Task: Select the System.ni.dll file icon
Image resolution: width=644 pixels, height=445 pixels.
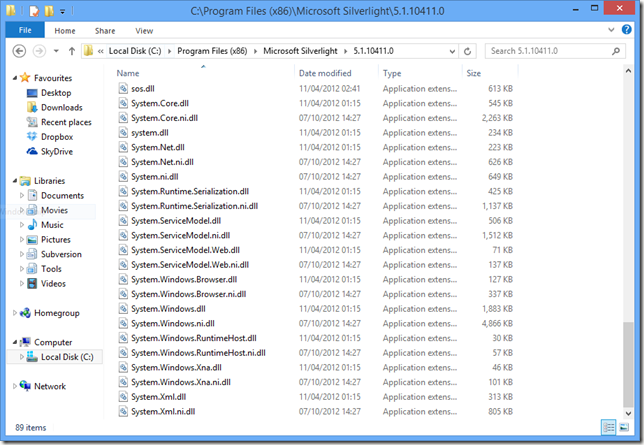Action: click(123, 177)
